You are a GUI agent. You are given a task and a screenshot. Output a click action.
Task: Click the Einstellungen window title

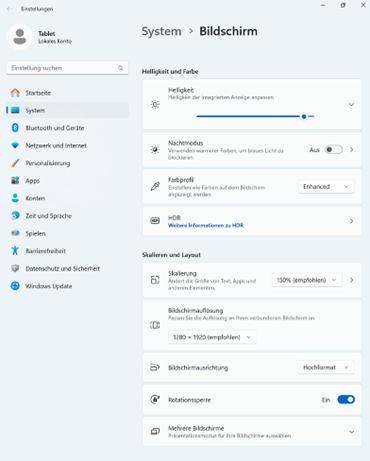point(37,9)
